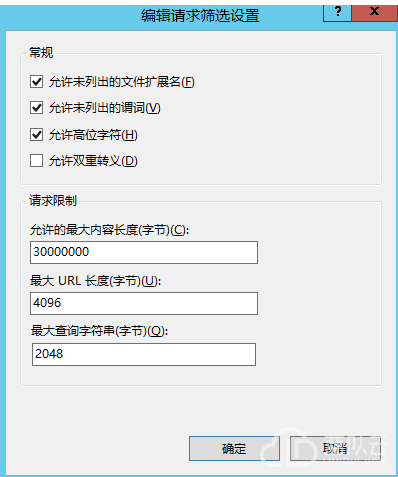The height and width of the screenshot is (477, 398).
Task: Uncheck the 允许未列出的谓词 checkbox box
Action: (x=36, y=108)
